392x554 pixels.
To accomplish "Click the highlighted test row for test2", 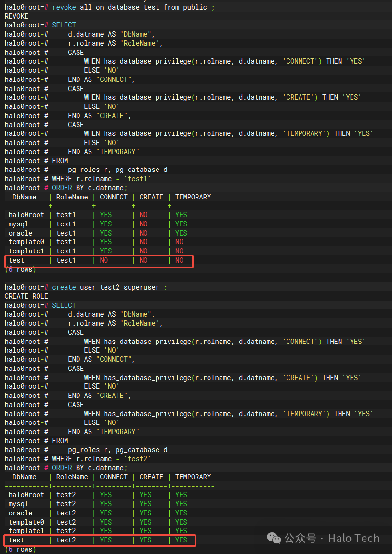I will click(100, 540).
